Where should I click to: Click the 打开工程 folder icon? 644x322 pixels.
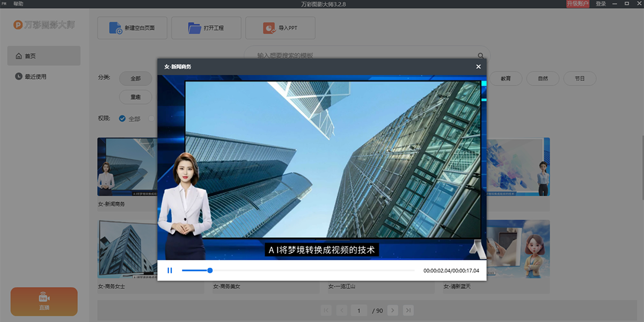194,28
